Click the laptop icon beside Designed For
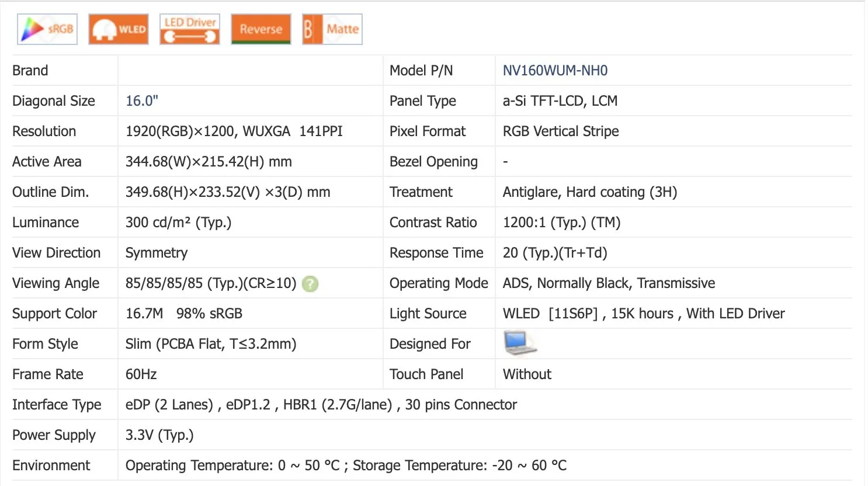Image resolution: width=868 pixels, height=486 pixels. [x=519, y=343]
